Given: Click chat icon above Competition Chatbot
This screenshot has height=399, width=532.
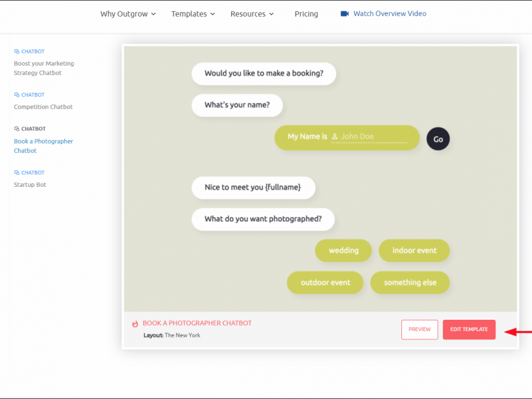Looking at the screenshot, I should click(x=17, y=95).
